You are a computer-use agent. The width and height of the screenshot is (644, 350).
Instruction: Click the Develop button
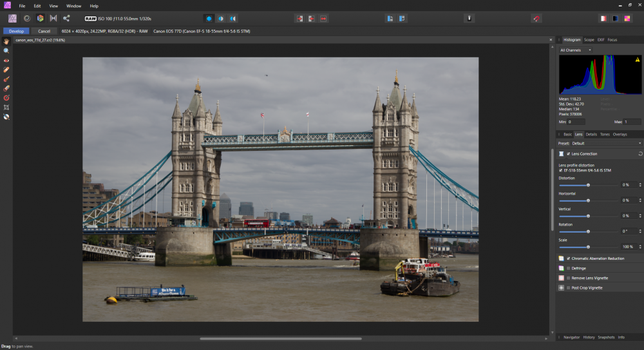pos(16,31)
